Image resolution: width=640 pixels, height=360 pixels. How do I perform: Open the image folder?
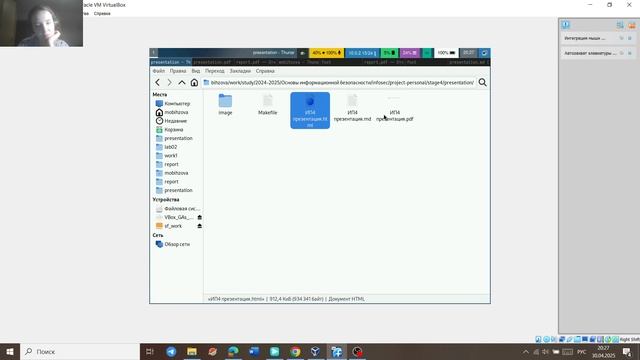coord(225,104)
